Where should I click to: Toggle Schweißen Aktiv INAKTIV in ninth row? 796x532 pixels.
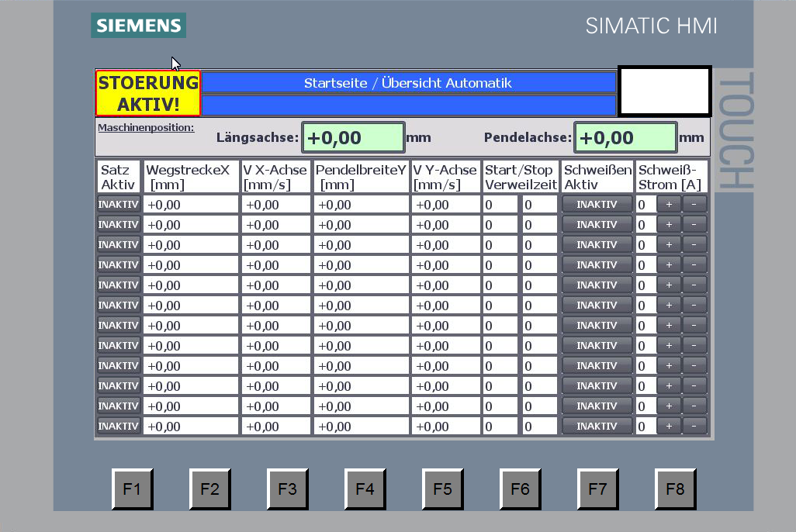click(597, 365)
